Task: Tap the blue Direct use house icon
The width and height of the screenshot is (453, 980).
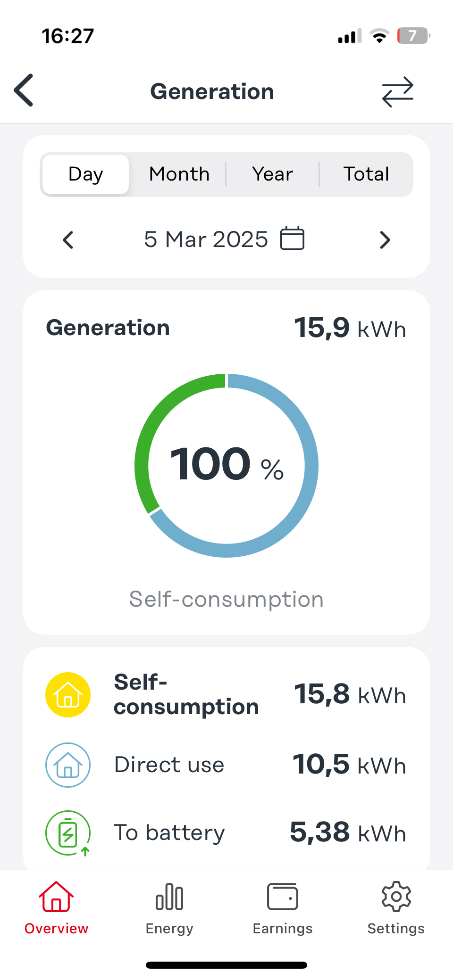Action: click(x=68, y=765)
